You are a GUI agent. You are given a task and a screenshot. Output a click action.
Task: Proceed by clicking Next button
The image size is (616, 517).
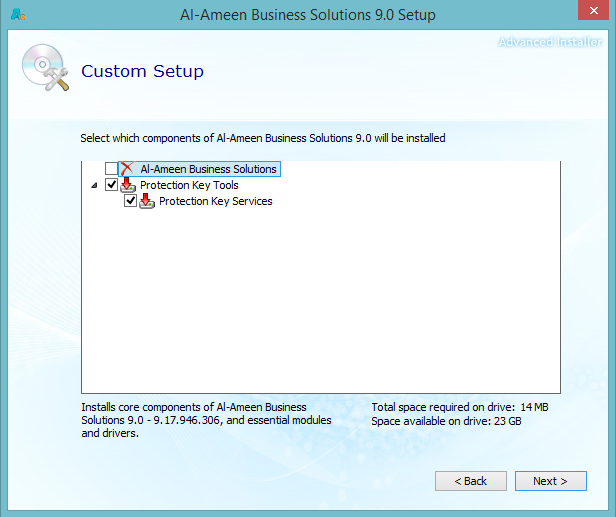[550, 481]
